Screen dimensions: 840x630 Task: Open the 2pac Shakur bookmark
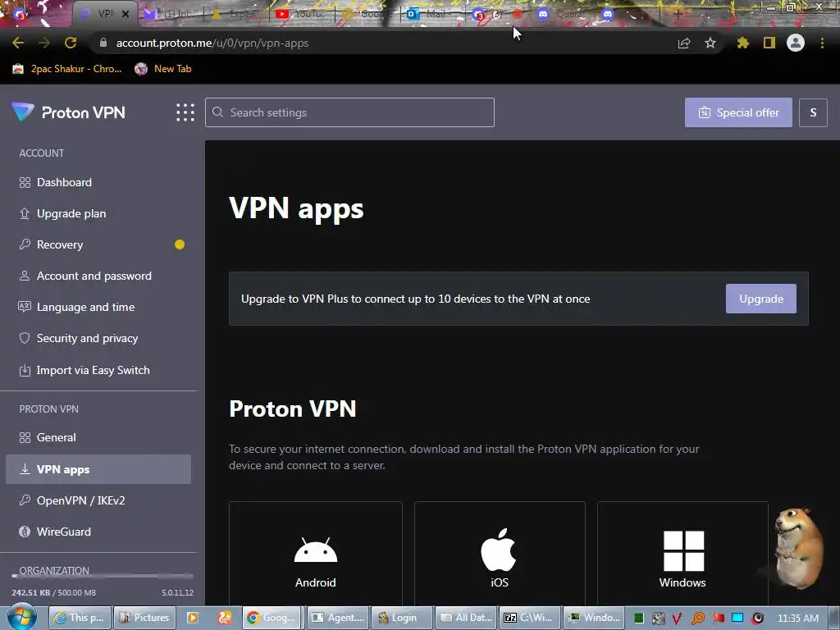click(67, 69)
